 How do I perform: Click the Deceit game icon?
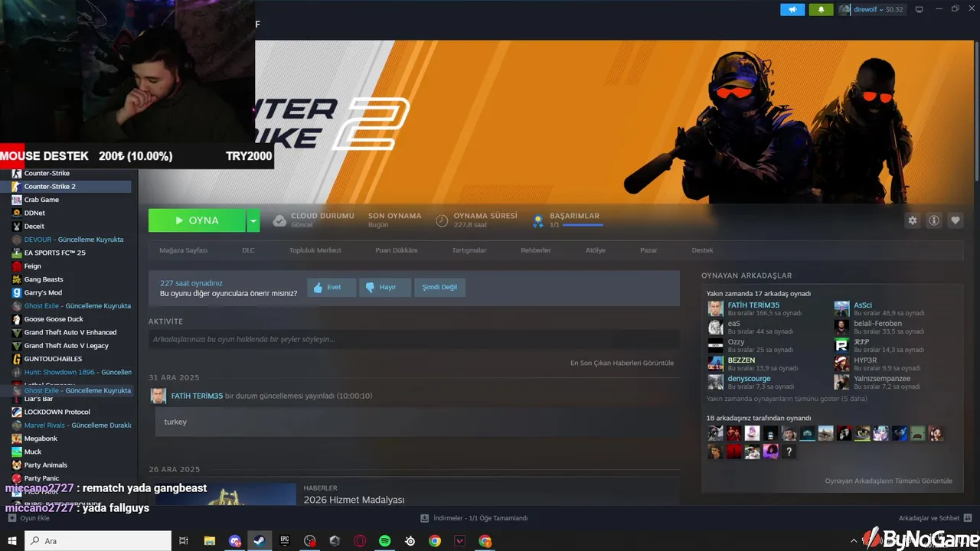coord(17,227)
